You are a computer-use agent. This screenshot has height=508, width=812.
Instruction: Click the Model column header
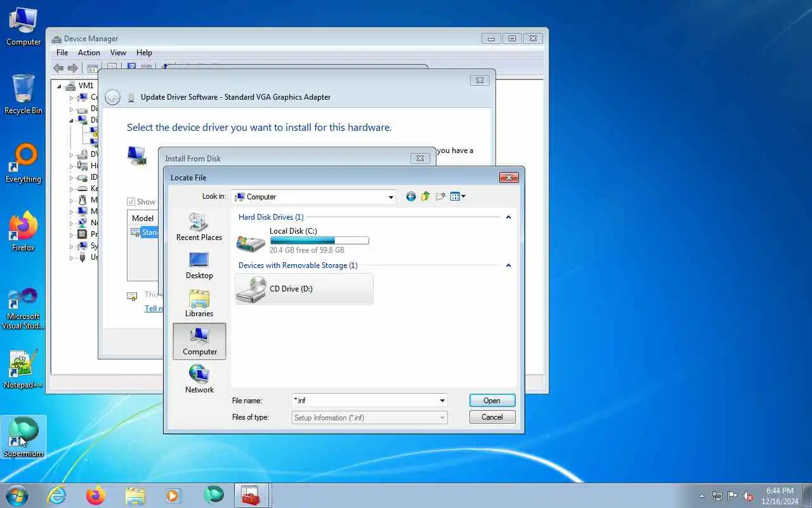click(143, 218)
